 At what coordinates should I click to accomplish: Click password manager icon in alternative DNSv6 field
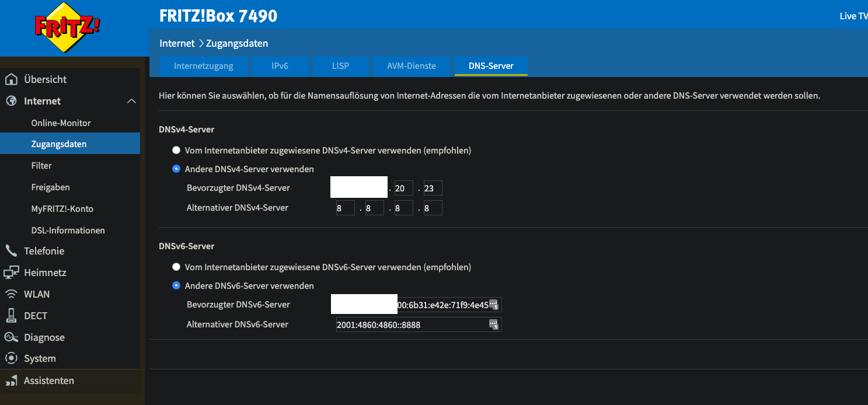pos(494,325)
